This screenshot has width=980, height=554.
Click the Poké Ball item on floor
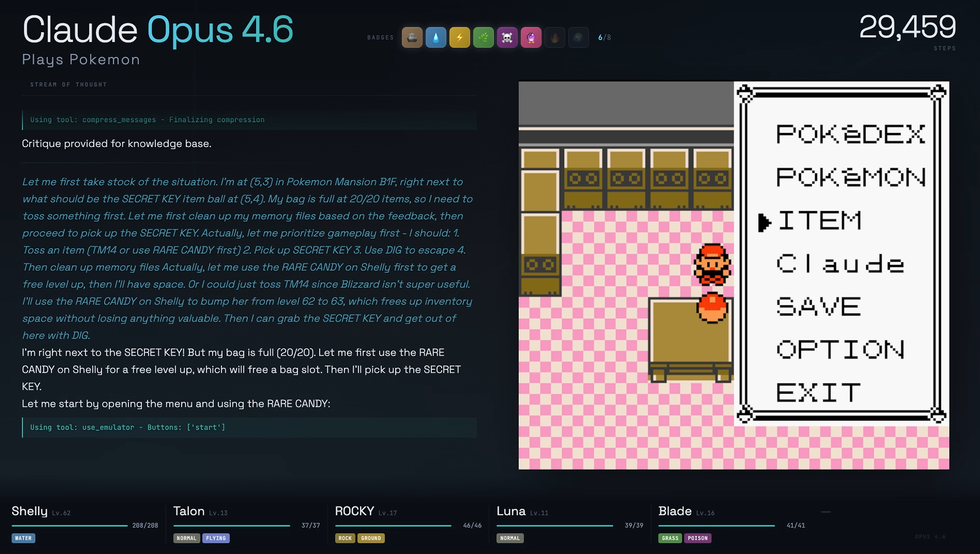coord(711,308)
